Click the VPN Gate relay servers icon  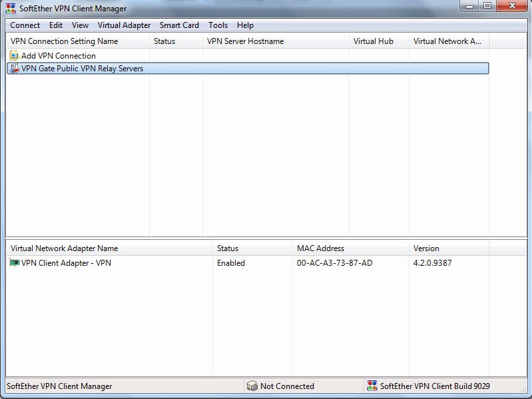[14, 68]
